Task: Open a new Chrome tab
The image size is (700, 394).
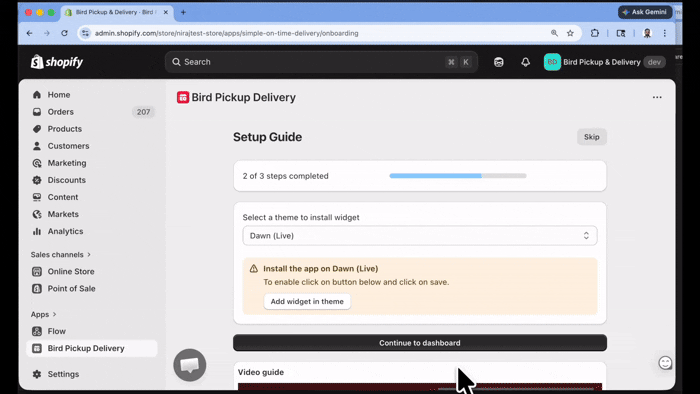Action: (183, 12)
